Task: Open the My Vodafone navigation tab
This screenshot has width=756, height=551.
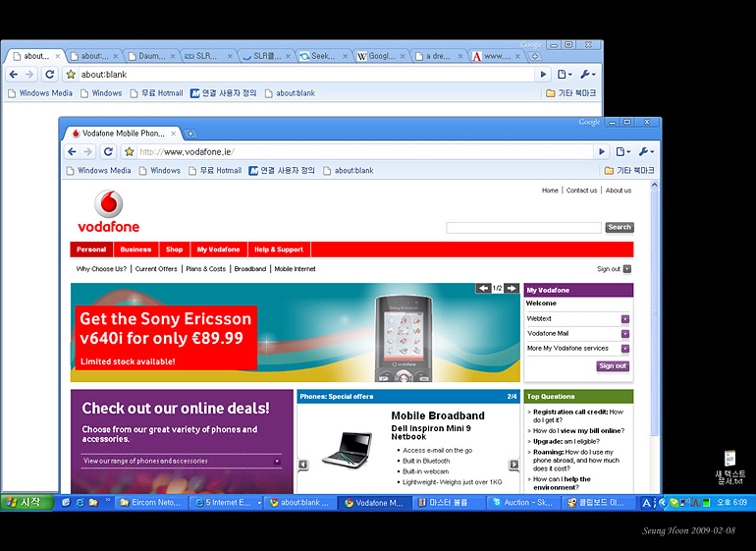Action: (x=218, y=249)
